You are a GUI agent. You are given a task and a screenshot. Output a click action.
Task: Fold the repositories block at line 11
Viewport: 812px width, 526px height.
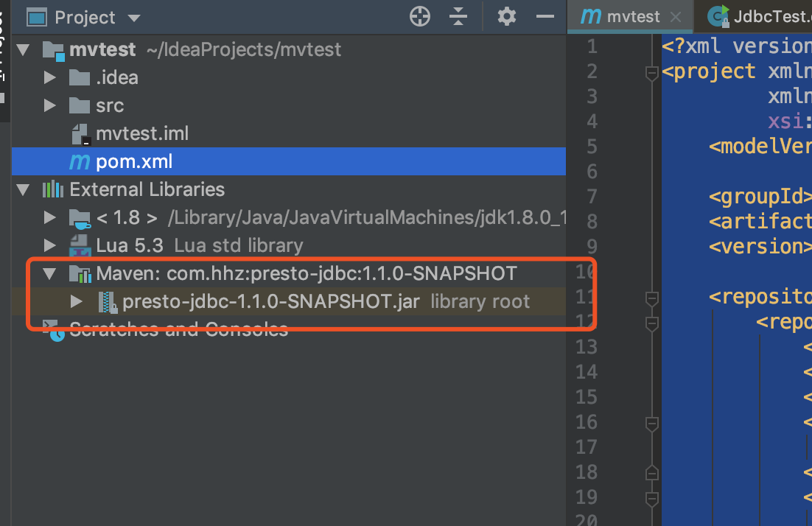[652, 298]
